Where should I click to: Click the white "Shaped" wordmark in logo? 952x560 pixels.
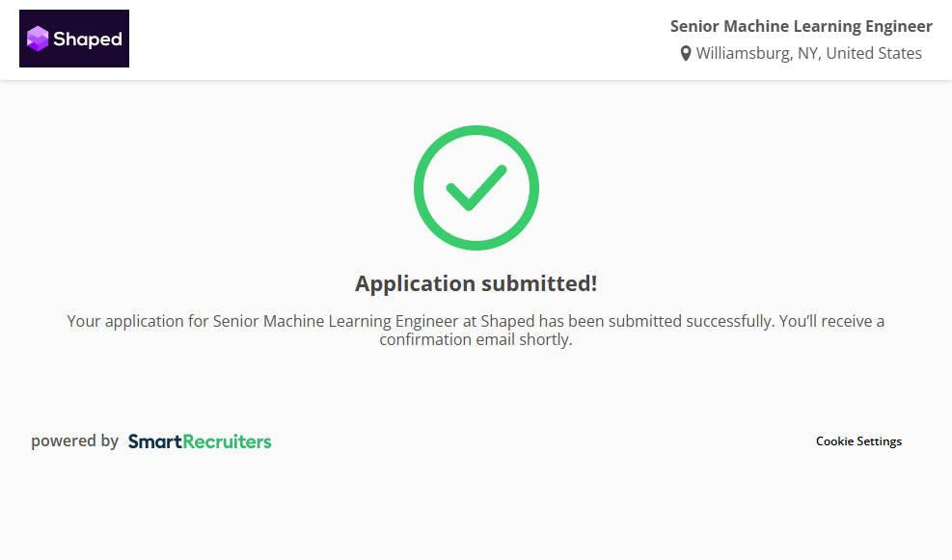click(88, 40)
